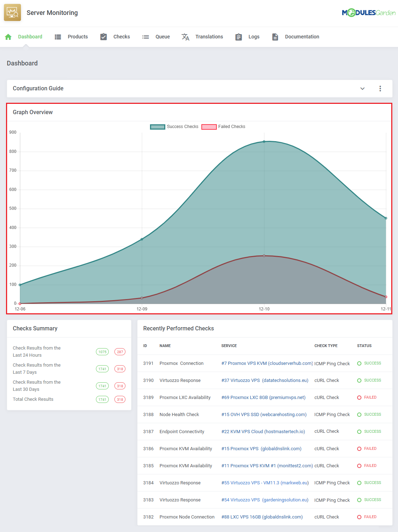Click the ID column header
The height and width of the screenshot is (532, 398).
pos(145,346)
